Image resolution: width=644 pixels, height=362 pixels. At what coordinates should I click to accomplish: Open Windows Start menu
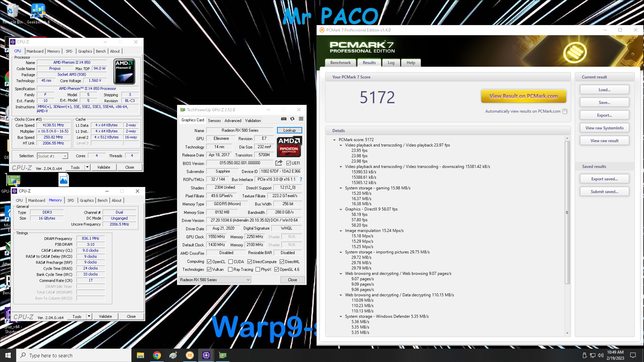point(8,355)
